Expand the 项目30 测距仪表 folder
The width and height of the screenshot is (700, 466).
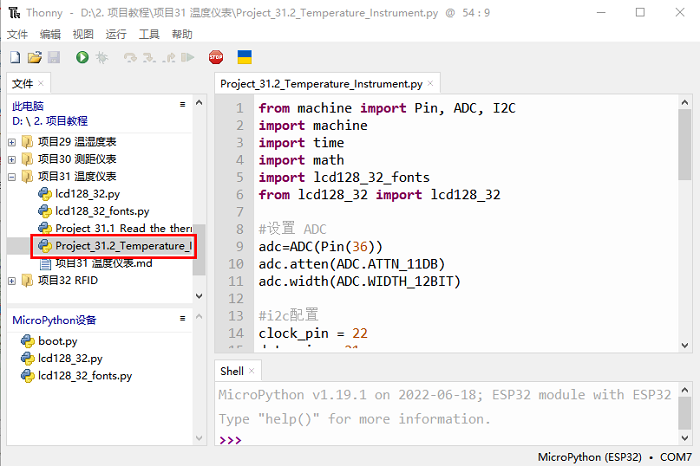click(12, 159)
